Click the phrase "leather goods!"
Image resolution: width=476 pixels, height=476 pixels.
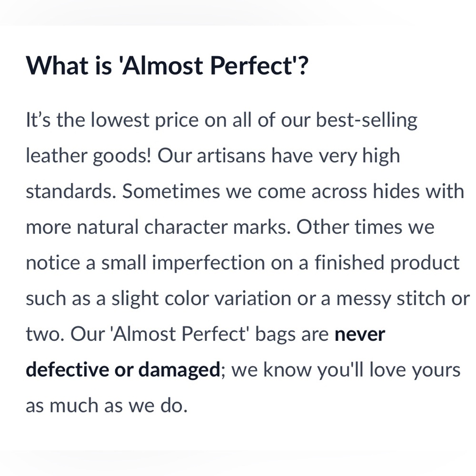[x=89, y=156]
